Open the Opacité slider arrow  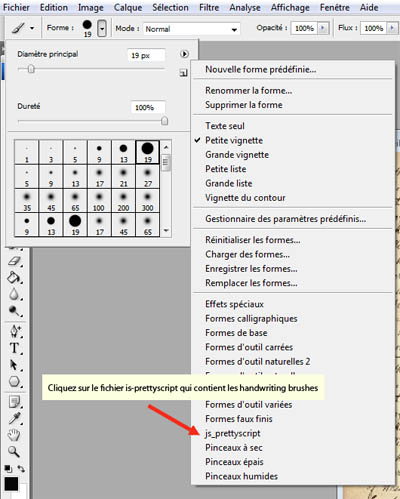pos(323,28)
